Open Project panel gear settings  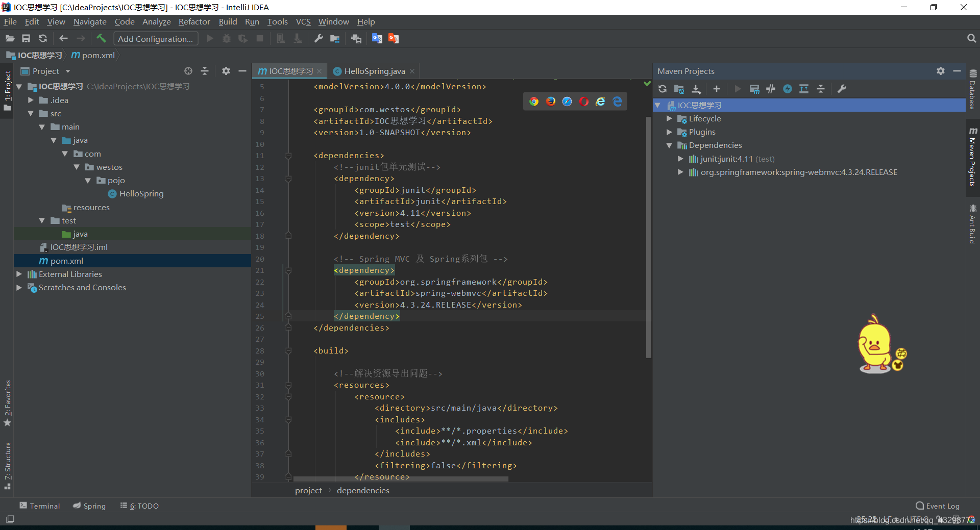226,71
